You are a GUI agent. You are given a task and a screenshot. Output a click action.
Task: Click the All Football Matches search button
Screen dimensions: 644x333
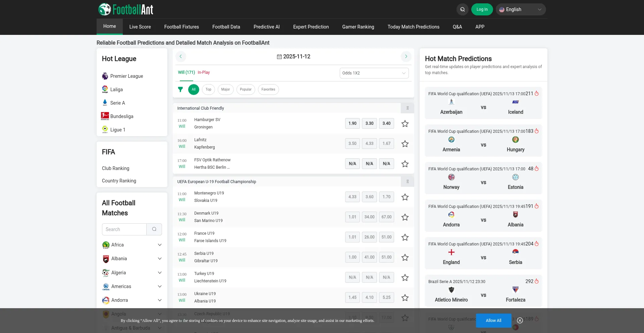click(154, 229)
